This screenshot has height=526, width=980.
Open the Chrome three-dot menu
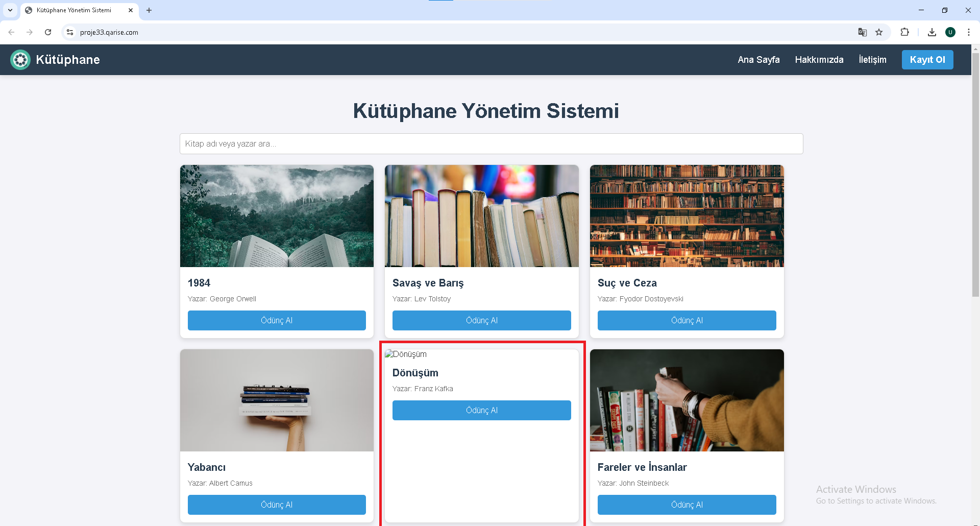pyautogui.click(x=969, y=32)
